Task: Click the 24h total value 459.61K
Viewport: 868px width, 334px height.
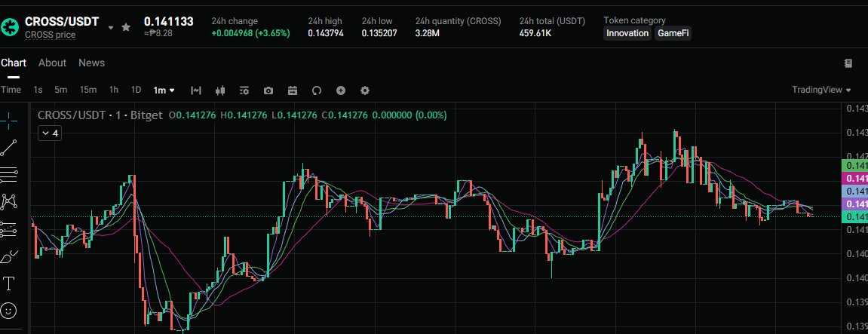Action: coord(535,33)
